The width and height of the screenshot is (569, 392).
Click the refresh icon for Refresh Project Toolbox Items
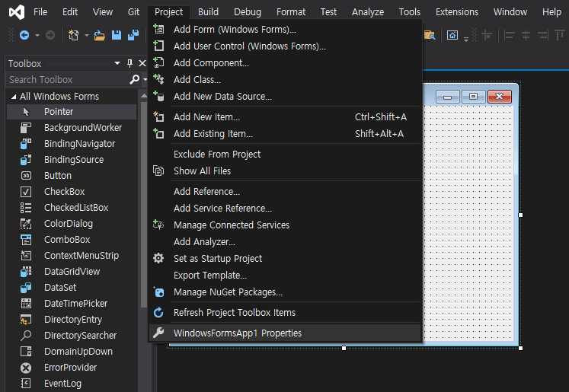(x=158, y=312)
